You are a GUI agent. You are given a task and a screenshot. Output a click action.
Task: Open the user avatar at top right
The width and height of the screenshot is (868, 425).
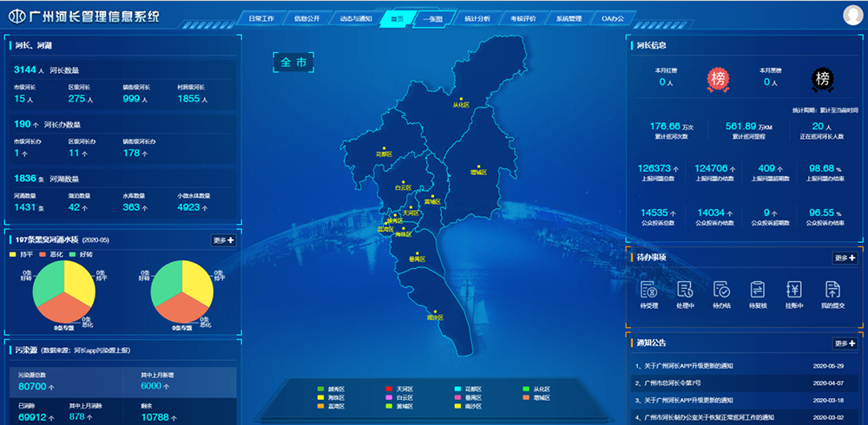click(x=852, y=15)
